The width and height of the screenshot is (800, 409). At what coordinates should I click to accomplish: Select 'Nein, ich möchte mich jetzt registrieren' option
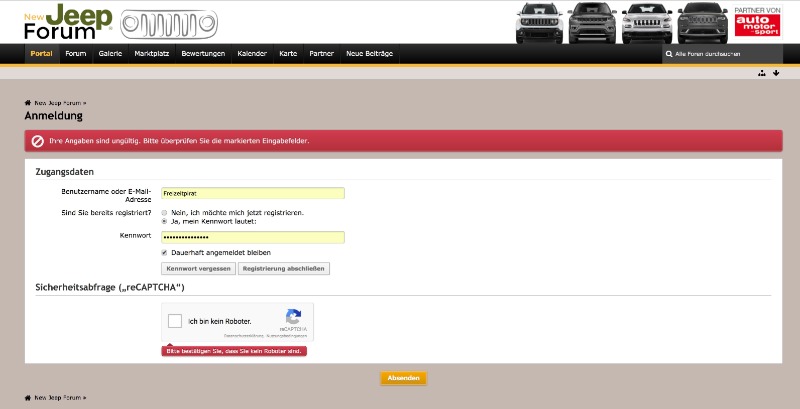point(164,212)
